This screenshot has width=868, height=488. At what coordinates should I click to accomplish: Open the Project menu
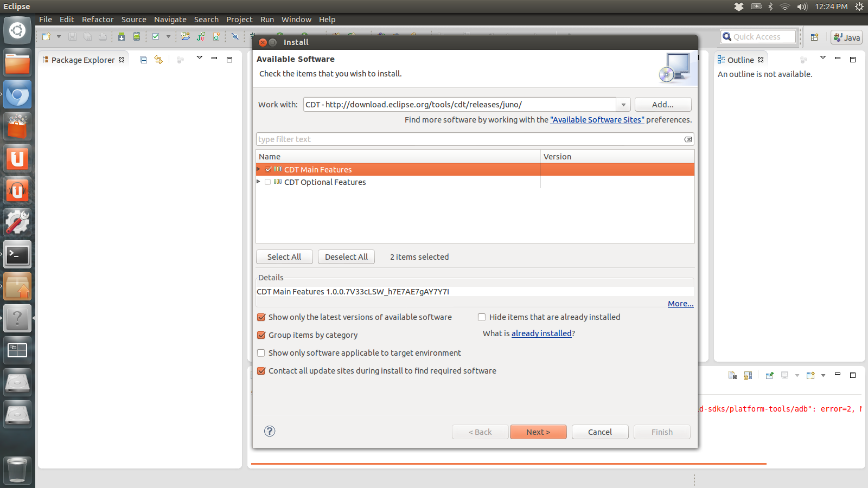239,20
